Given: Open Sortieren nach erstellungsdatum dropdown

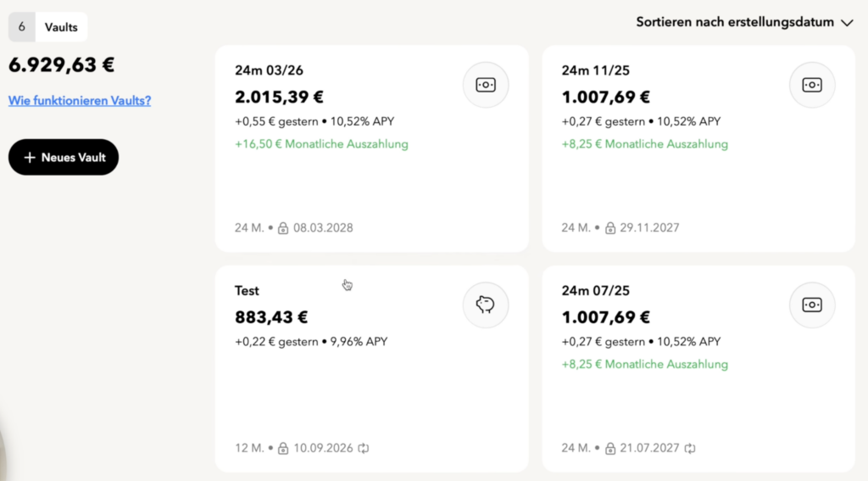Looking at the screenshot, I should (x=744, y=22).
